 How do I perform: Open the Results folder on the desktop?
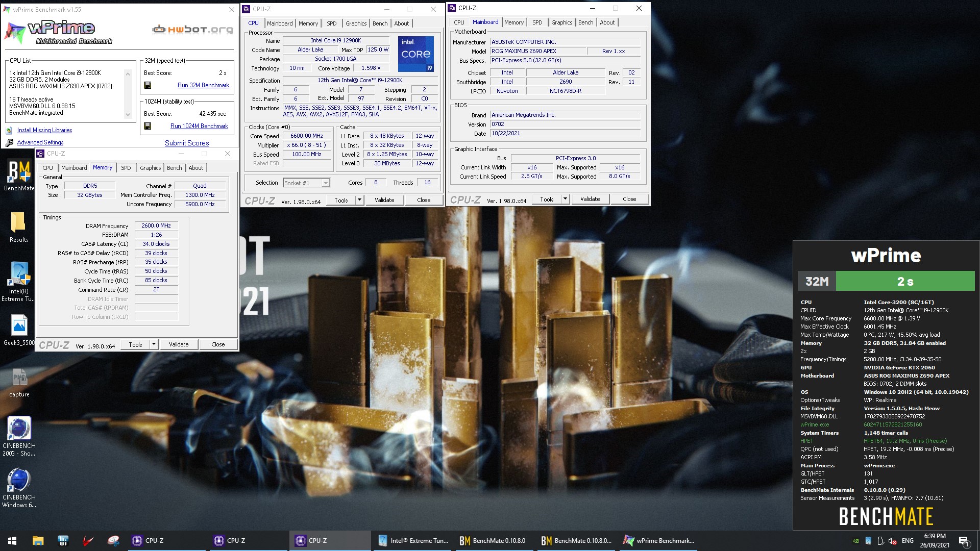pos(19,228)
